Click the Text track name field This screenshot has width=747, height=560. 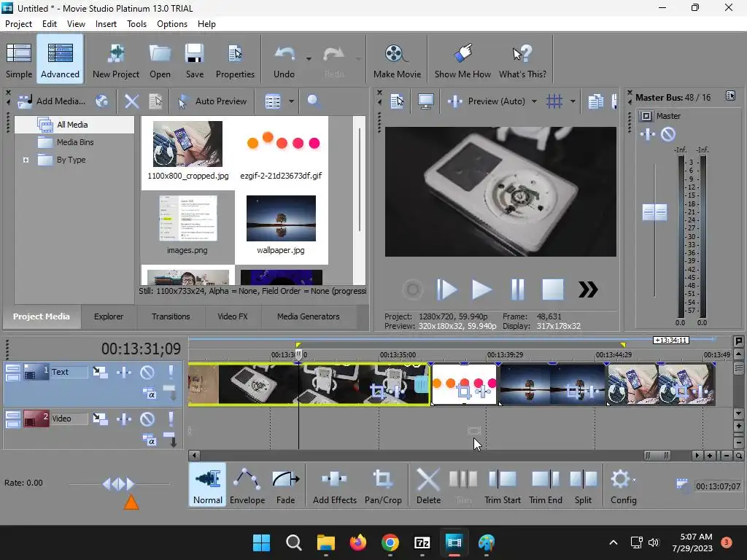pos(69,372)
